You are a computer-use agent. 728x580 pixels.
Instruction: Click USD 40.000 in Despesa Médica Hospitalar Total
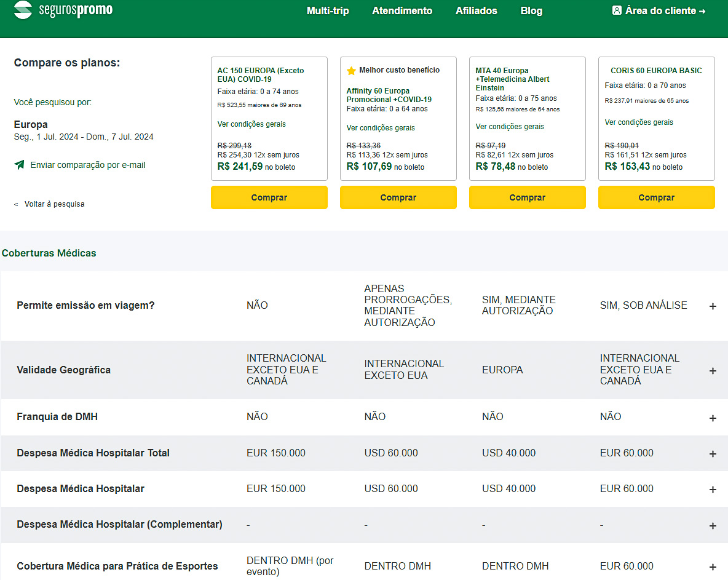(509, 453)
